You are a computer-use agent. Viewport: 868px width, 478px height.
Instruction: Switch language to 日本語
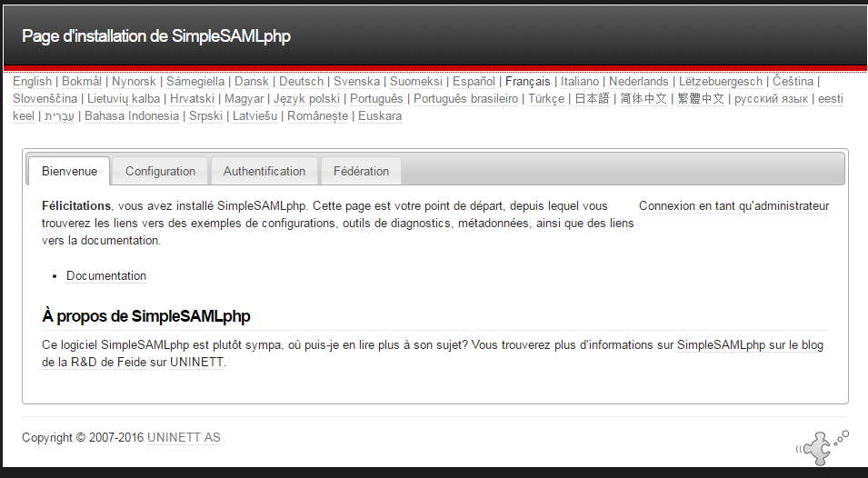pos(592,98)
